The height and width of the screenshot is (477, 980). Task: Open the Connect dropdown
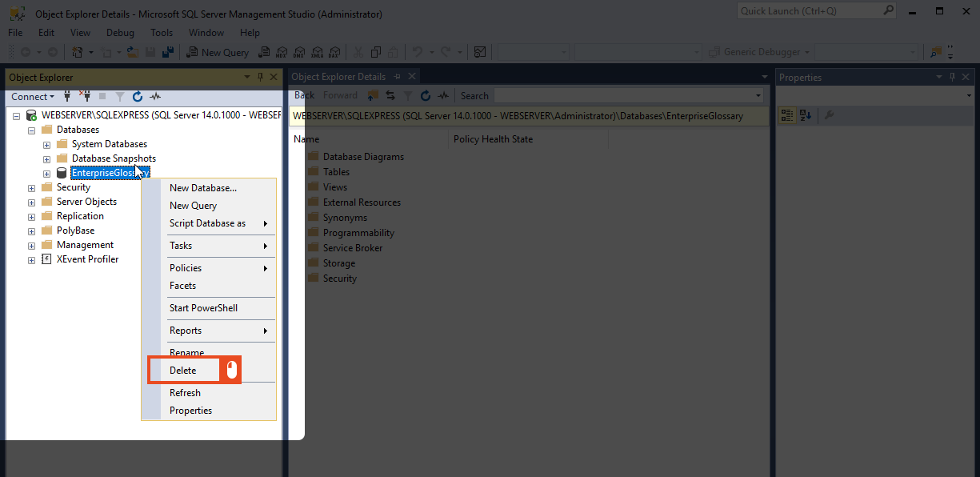click(33, 96)
